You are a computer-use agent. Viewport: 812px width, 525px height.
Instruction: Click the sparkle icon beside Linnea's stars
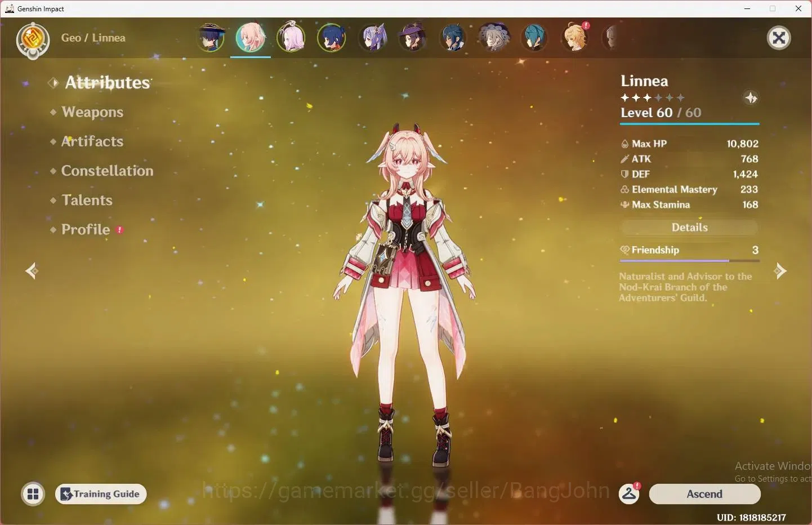751,98
